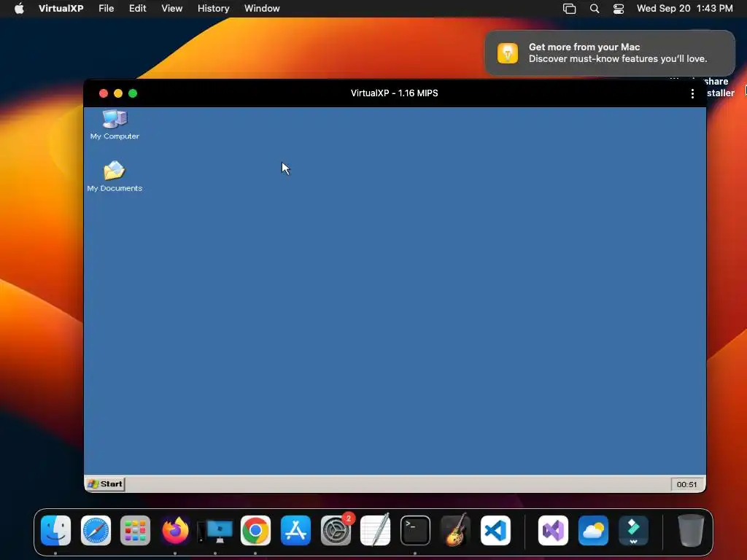
Task: Open the VirtualXP three-dot options menu
Action: coord(692,93)
